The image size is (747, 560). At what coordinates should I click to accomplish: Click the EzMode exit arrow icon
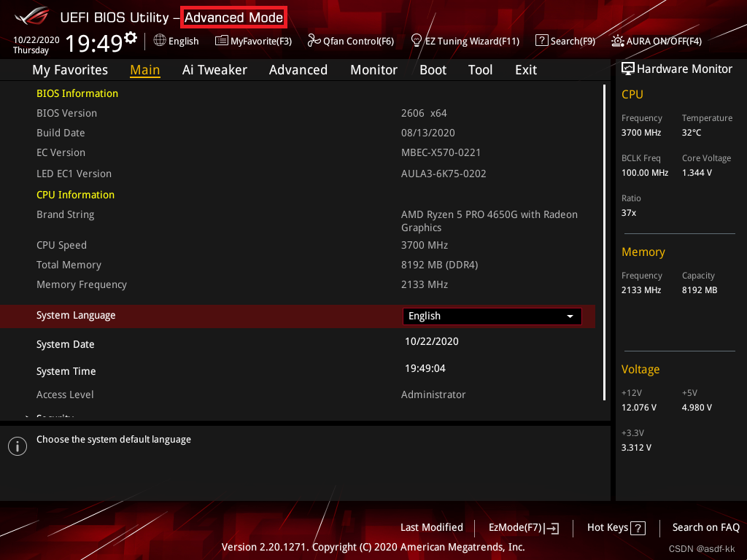pos(551,528)
